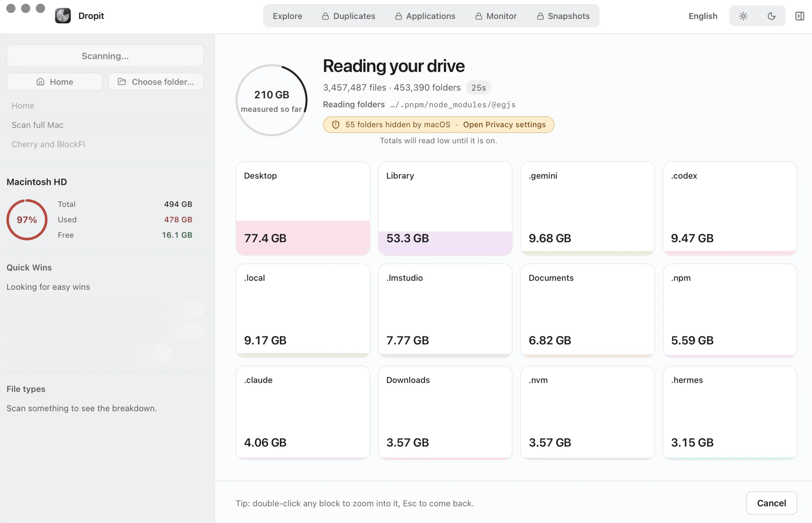Click the "Reading your drive" heading
This screenshot has height=523, width=812.
[x=393, y=66]
